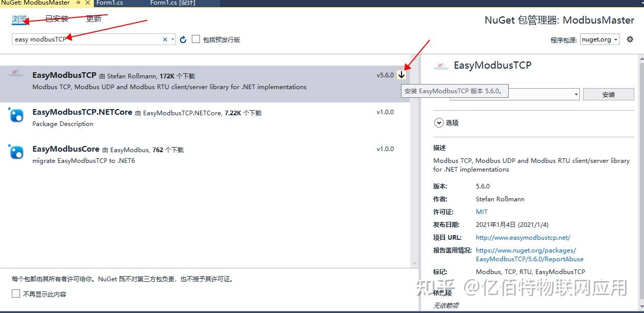Open the search box history dropdown arrow

tap(172, 39)
